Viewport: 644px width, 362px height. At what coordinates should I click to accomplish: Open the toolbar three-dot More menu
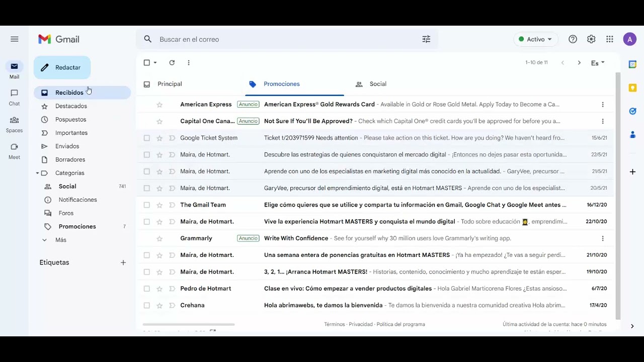tap(189, 63)
